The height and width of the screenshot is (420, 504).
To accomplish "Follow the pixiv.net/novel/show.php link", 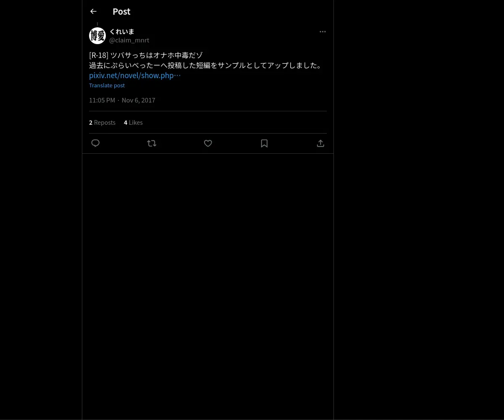I will pyautogui.click(x=135, y=76).
